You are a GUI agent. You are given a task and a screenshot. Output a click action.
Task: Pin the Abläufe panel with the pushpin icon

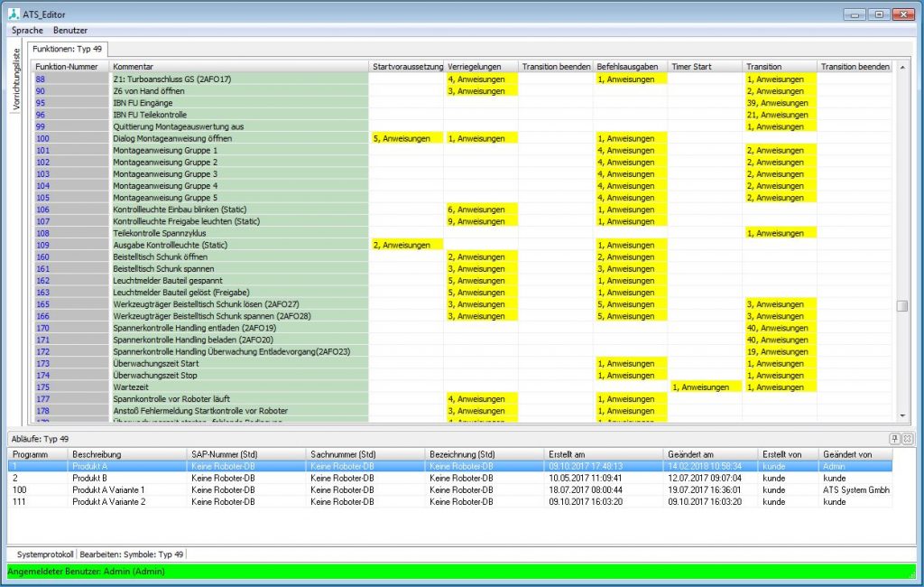[x=896, y=438]
